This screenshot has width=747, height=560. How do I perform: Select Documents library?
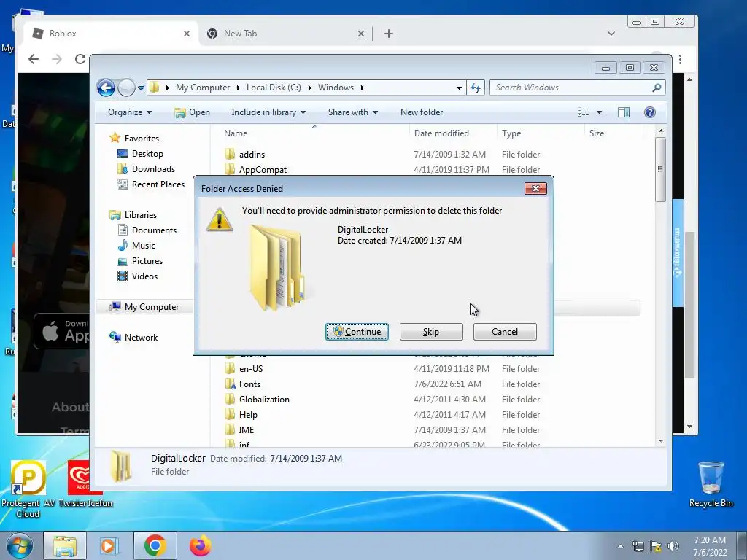click(x=154, y=230)
